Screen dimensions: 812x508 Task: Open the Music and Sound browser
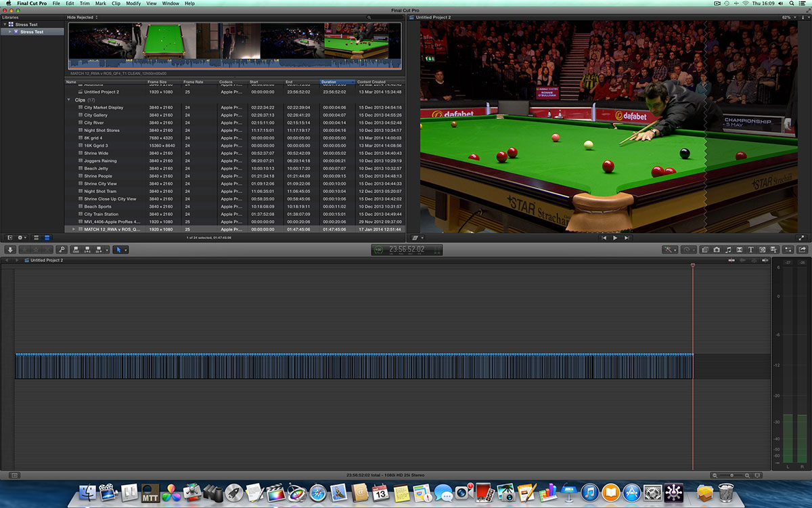(x=728, y=250)
